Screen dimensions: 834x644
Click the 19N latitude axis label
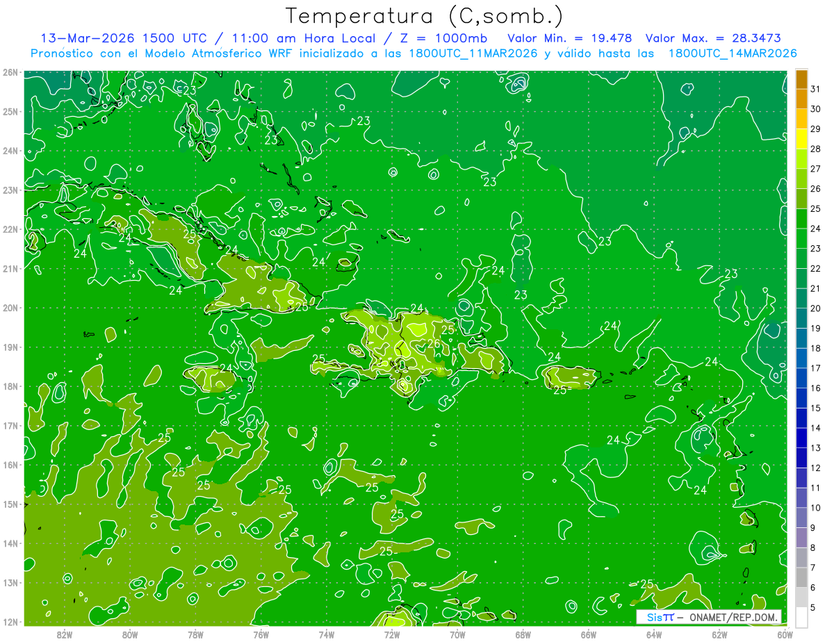[10, 347]
